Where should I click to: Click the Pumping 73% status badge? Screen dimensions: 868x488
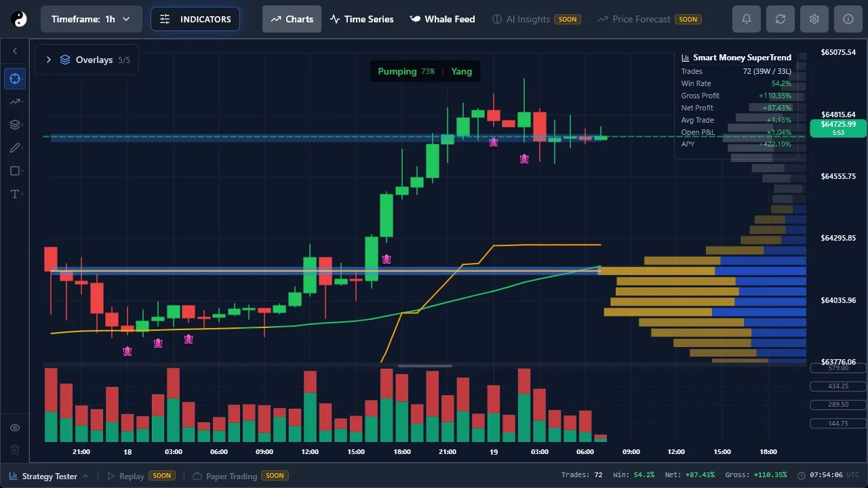tap(406, 71)
